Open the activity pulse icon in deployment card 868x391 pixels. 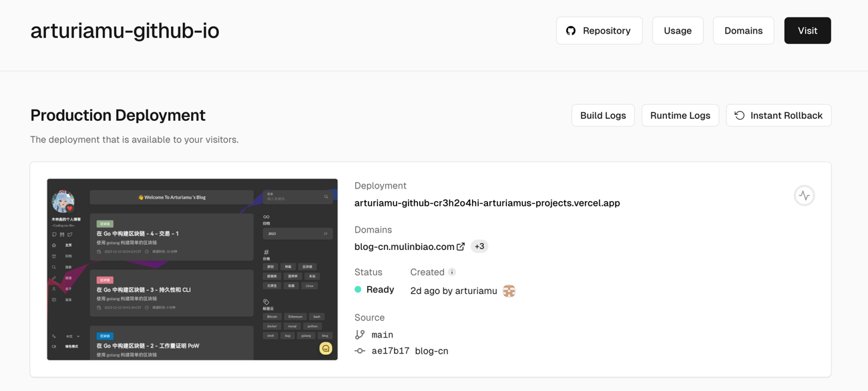pos(804,195)
